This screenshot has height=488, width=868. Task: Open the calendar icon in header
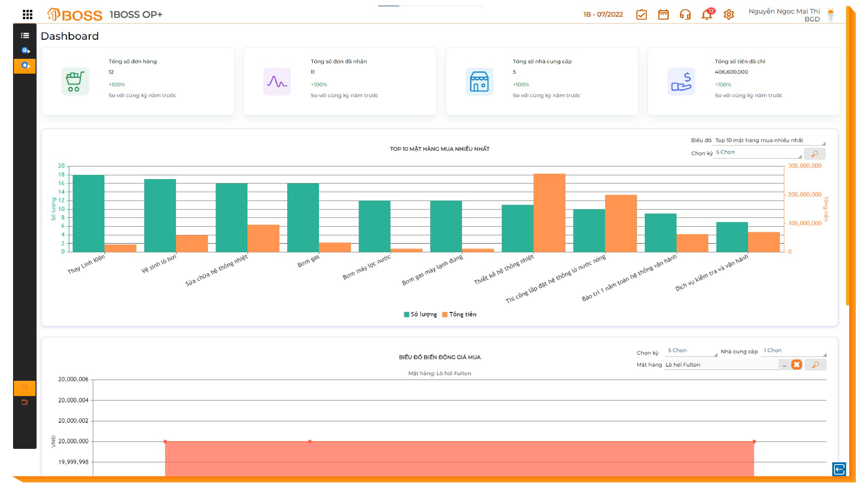click(x=663, y=14)
